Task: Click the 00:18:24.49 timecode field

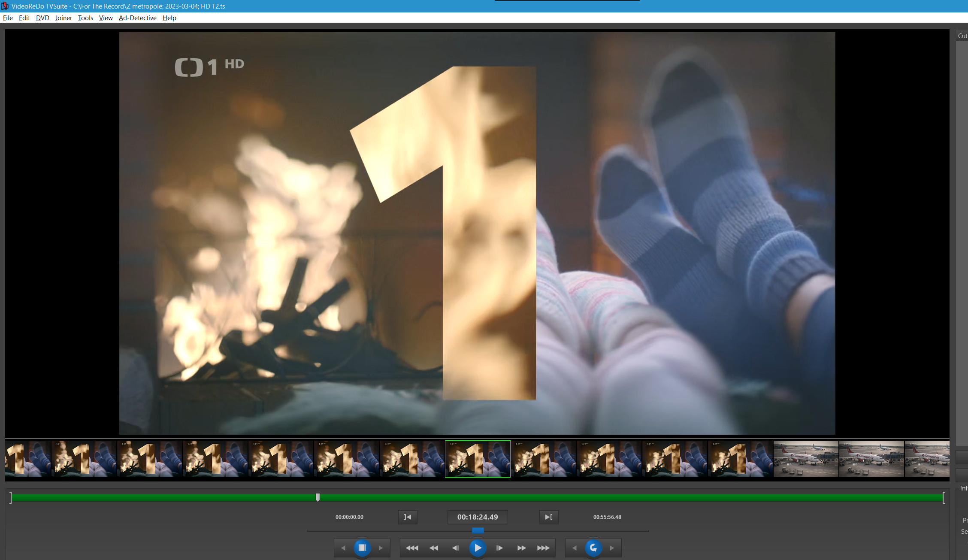Action: 478,517
